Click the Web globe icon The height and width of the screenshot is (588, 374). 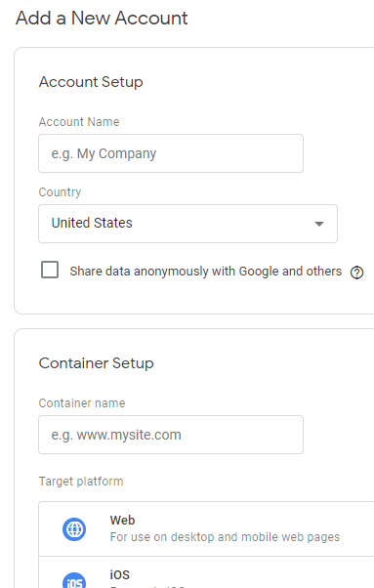click(x=74, y=529)
